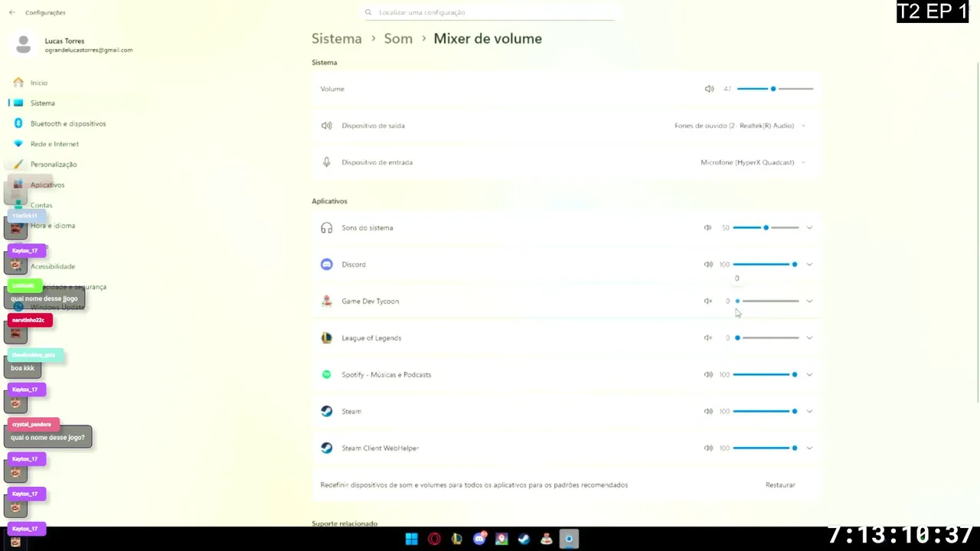The image size is (980, 551).
Task: Go back using the Configurações arrow
Action: tap(11, 12)
